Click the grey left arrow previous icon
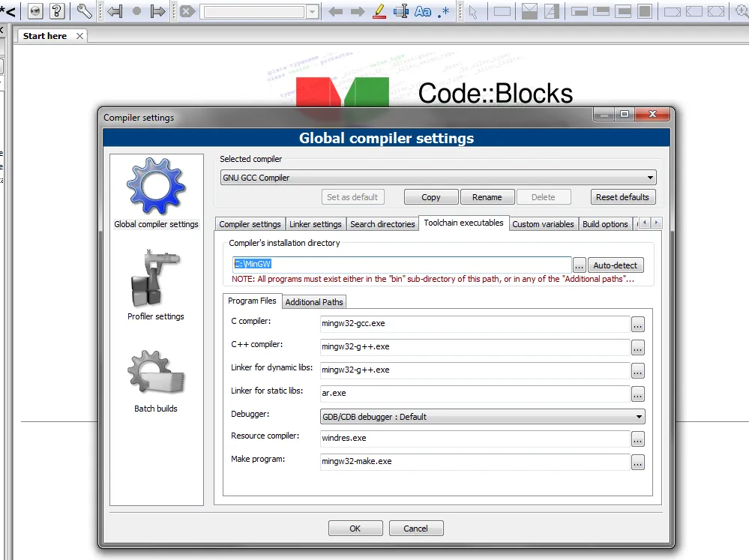Image resolution: width=749 pixels, height=560 pixels. click(335, 11)
